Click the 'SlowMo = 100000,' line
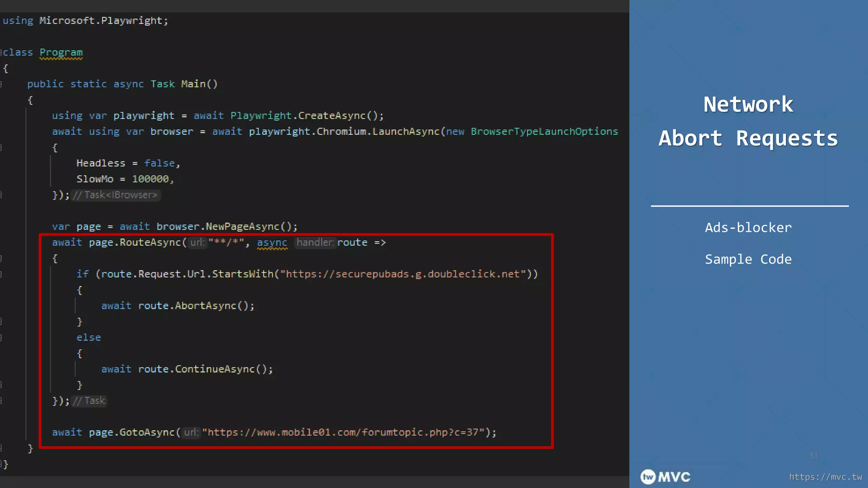Viewport: 868px width, 488px height. [x=125, y=179]
